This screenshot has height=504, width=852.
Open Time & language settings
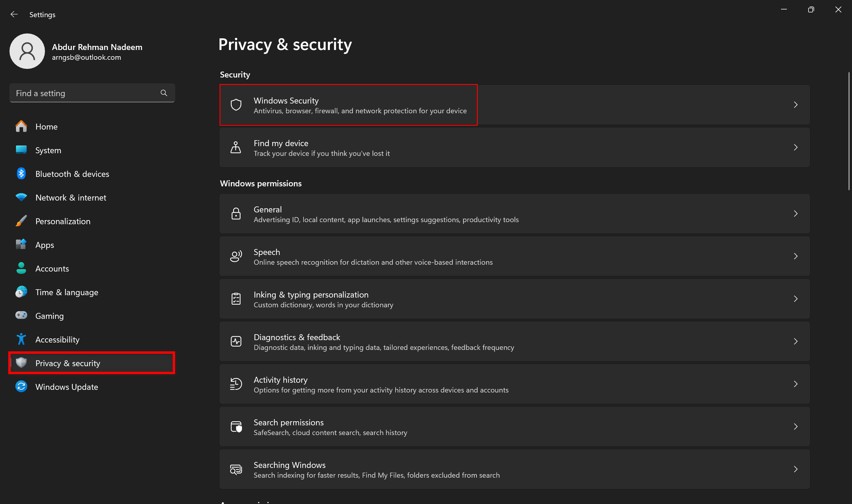click(67, 292)
